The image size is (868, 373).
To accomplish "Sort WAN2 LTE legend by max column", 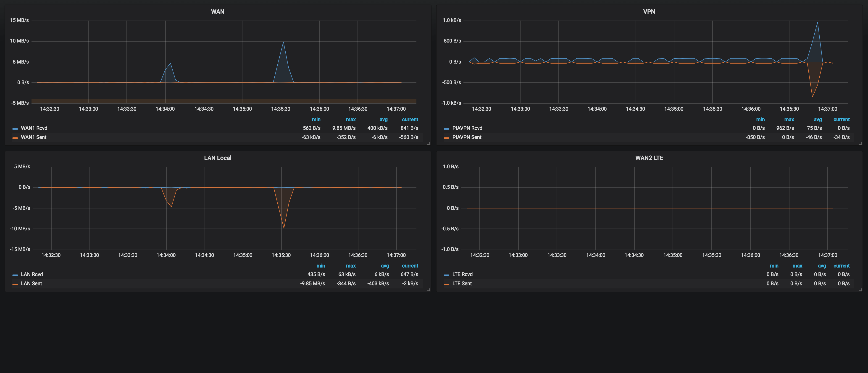I will point(797,266).
